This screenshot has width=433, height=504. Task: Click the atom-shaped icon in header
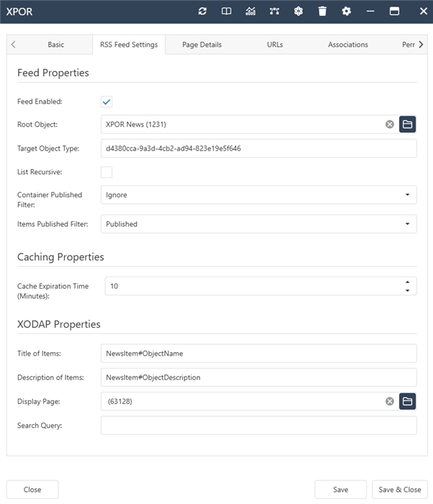(298, 12)
